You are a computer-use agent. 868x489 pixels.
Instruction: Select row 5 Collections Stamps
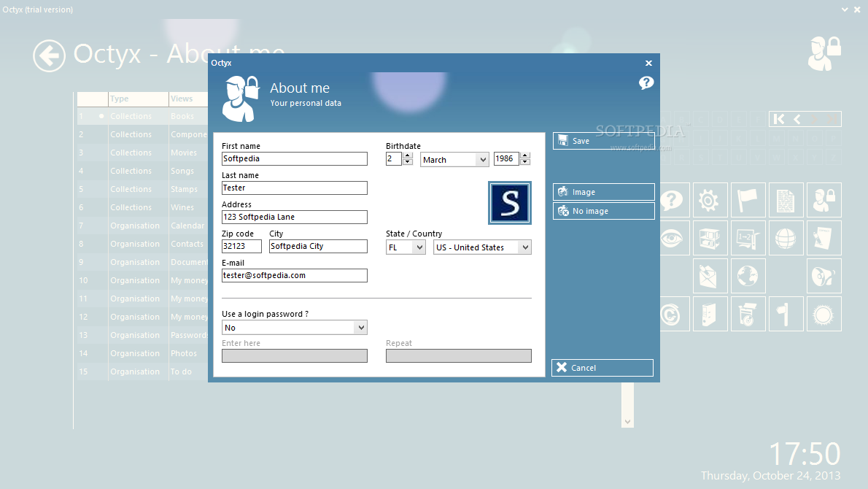click(142, 190)
